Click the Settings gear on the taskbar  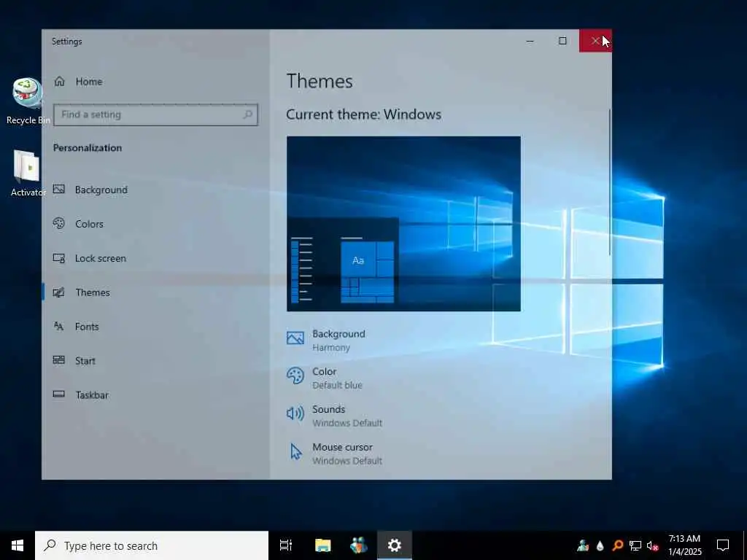tap(395, 545)
